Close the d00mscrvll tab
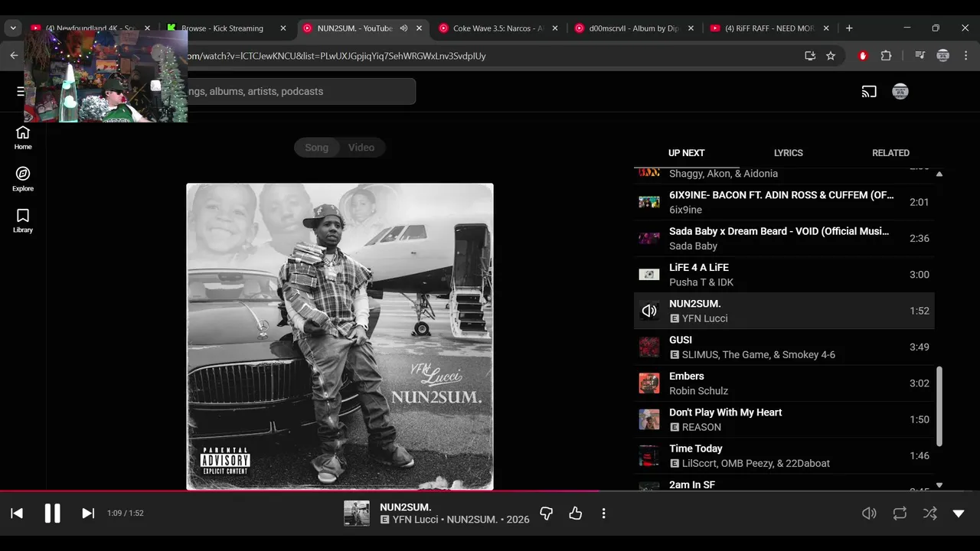Image resolution: width=980 pixels, height=551 pixels. pos(691,28)
